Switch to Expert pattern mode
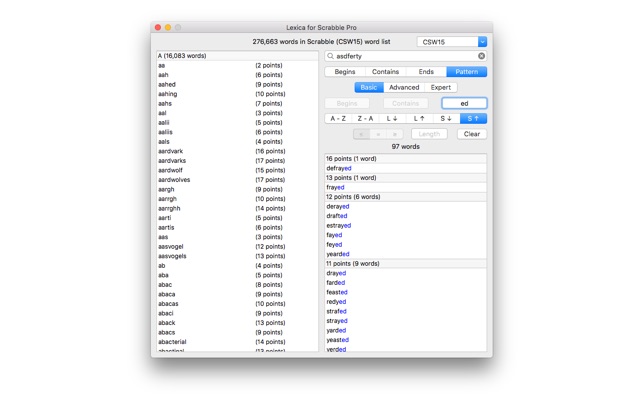This screenshot has width=643, height=402. point(440,87)
